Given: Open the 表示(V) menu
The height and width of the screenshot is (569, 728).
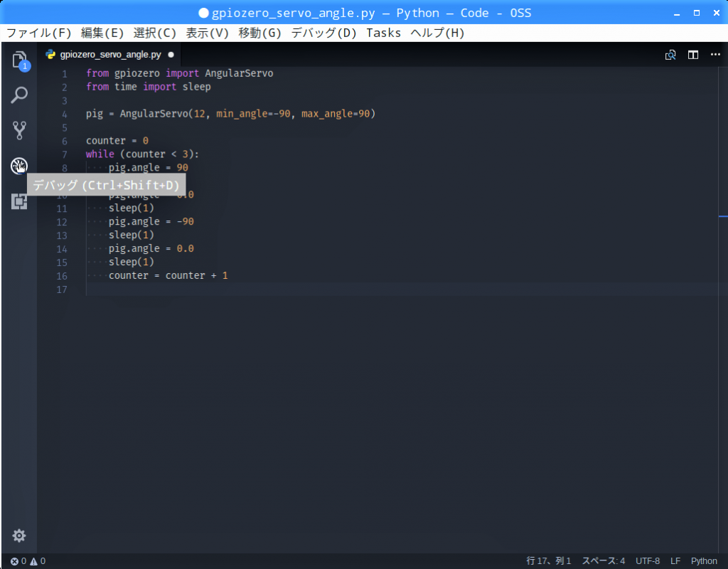Looking at the screenshot, I should pos(207,33).
